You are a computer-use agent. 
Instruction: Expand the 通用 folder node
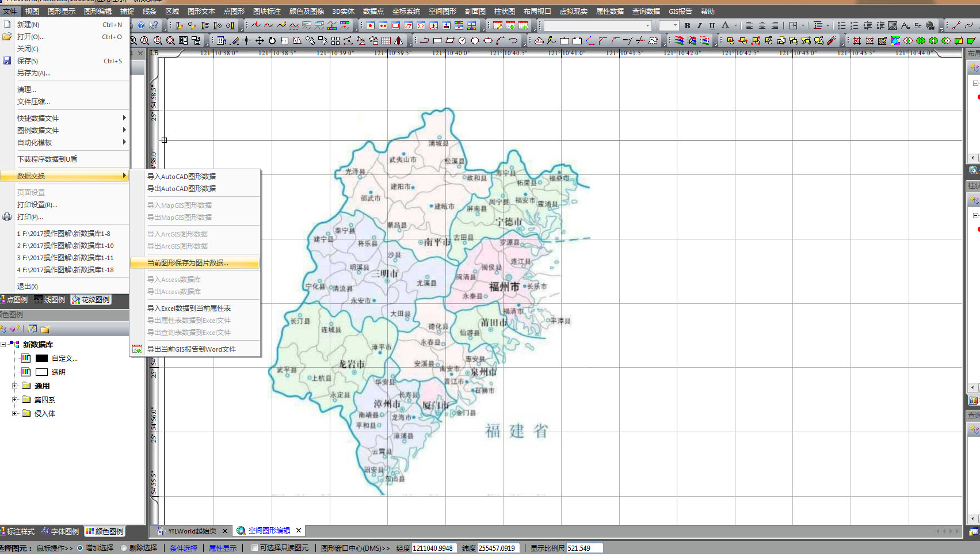point(15,386)
